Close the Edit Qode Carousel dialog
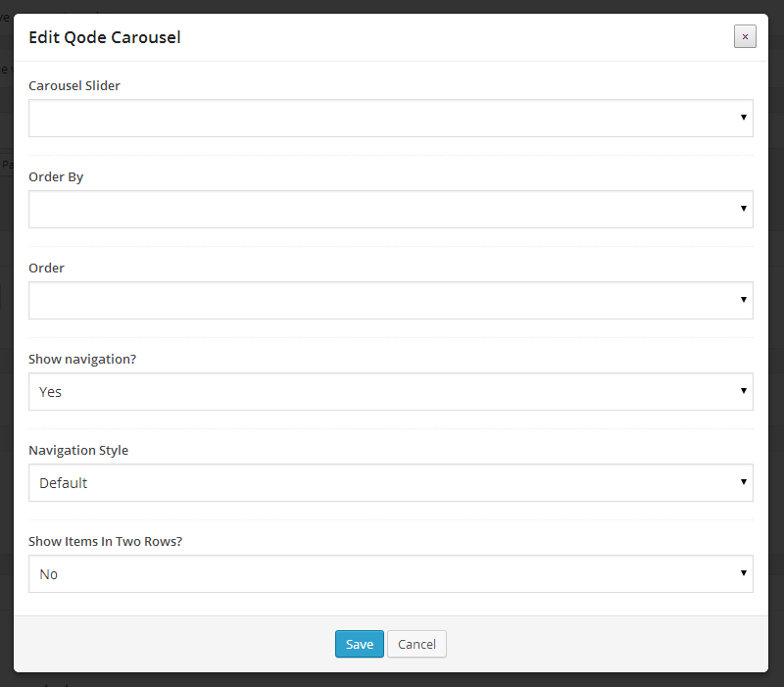The height and width of the screenshot is (687, 784). (x=745, y=36)
